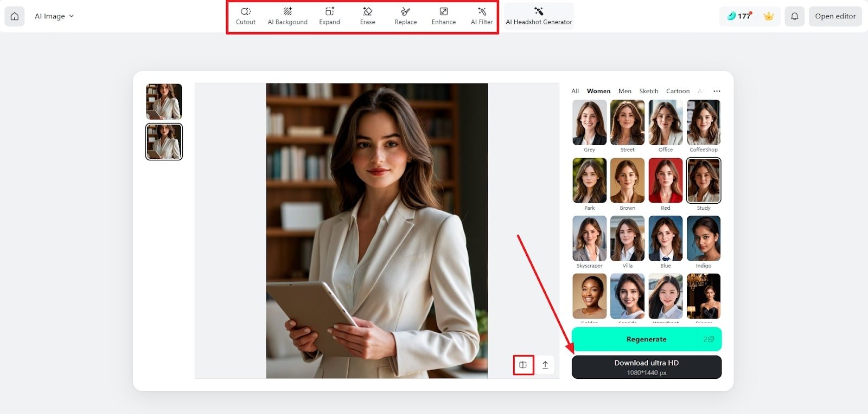Show more style categories via three dots
The width and height of the screenshot is (868, 414).
tap(717, 91)
